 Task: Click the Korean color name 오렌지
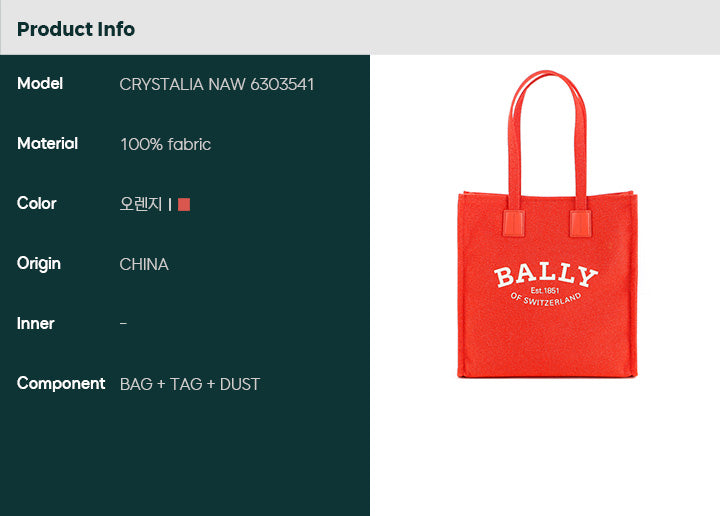pos(141,204)
